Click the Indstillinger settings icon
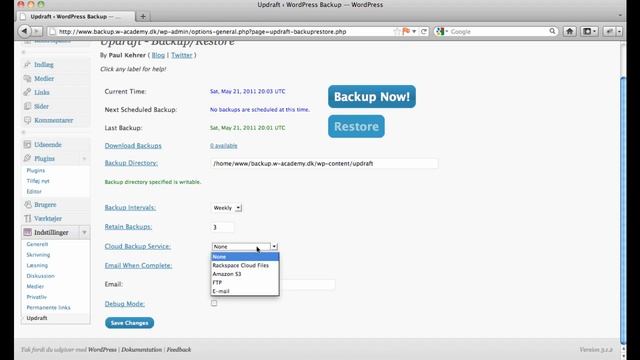The width and height of the screenshot is (640, 360). pyautogui.click(x=27, y=232)
